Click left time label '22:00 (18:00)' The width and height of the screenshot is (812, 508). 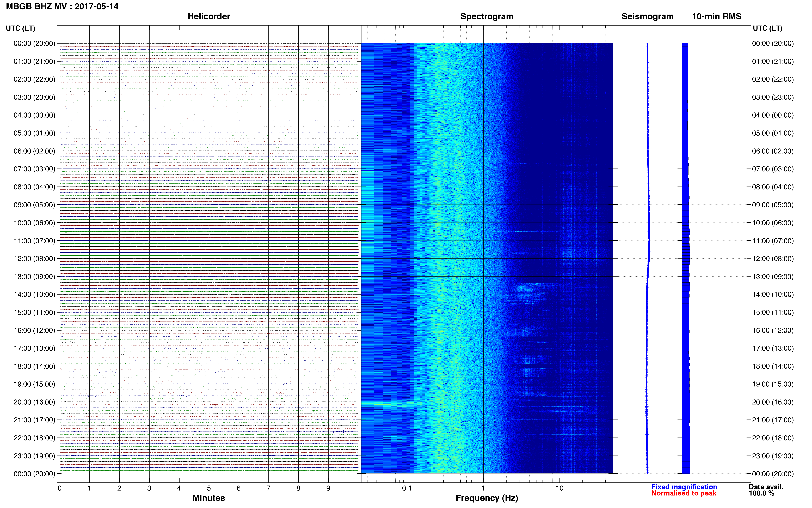click(x=34, y=438)
